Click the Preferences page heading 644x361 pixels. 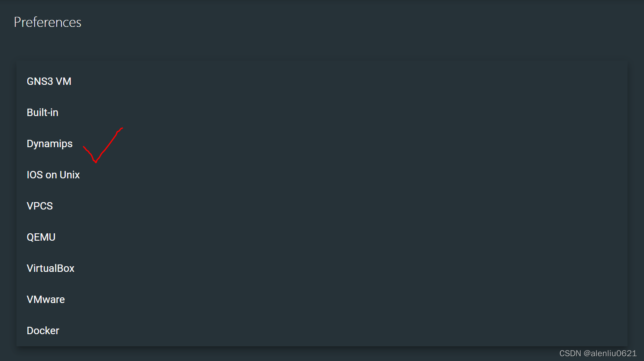48,22
